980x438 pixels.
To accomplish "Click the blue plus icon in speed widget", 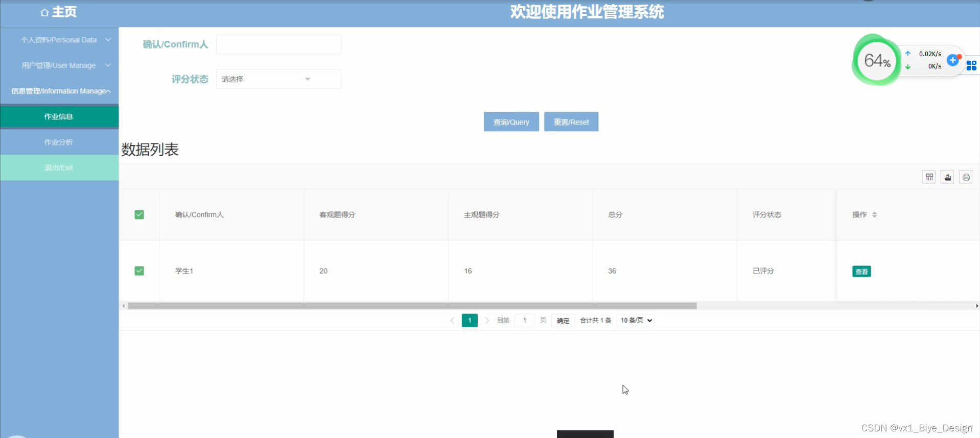I will 953,60.
